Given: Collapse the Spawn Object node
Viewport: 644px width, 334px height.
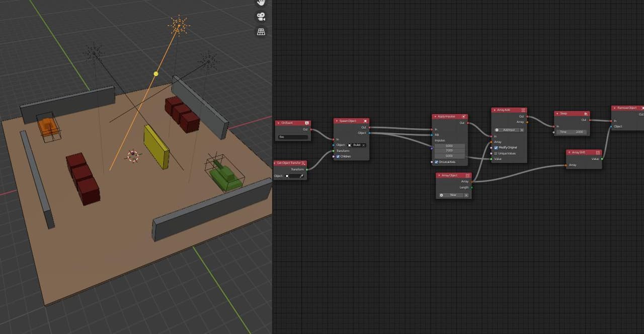Looking at the screenshot, I should pyautogui.click(x=337, y=121).
